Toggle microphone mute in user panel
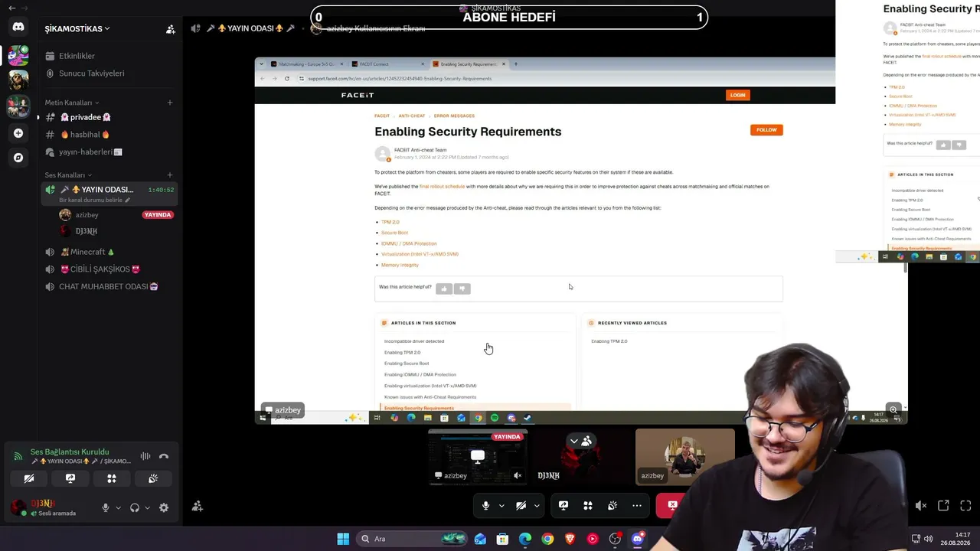The height and width of the screenshot is (551, 980). coord(106,507)
